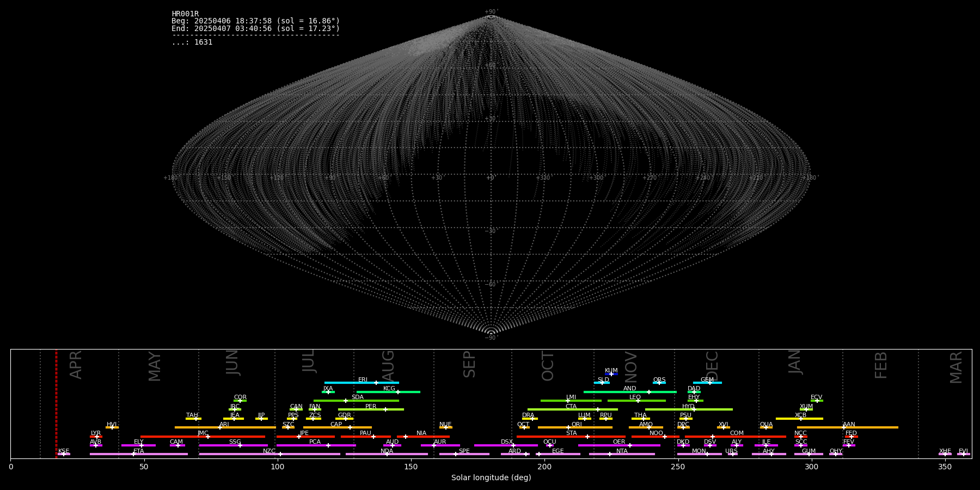Click the DEC month label

pyautogui.click(x=712, y=366)
